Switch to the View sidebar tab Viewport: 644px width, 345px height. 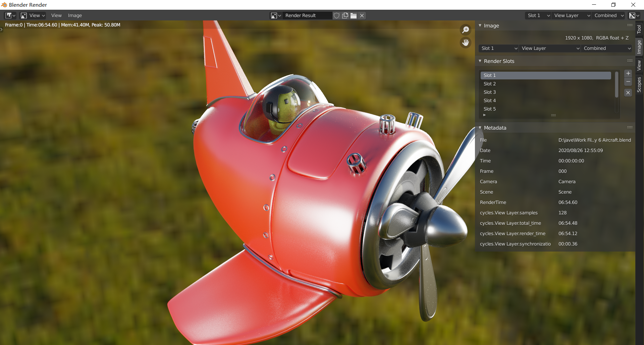[639, 65]
